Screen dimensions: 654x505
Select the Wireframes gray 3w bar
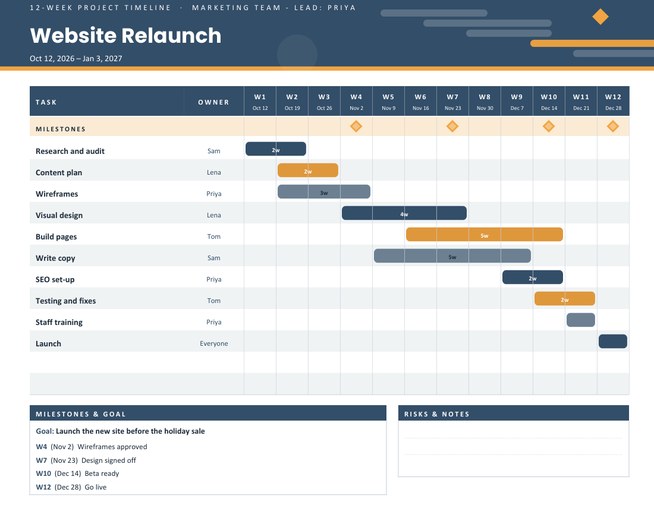point(324,192)
